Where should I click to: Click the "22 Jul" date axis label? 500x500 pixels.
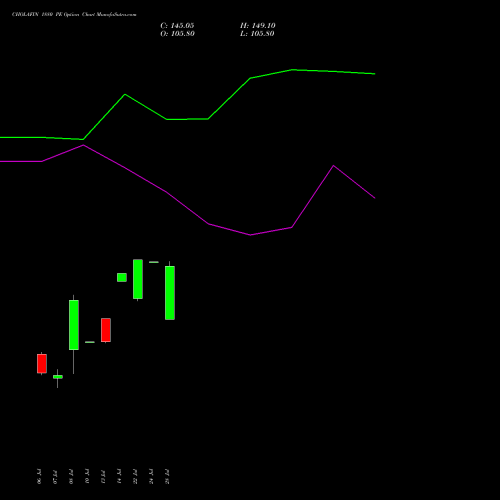coord(135,477)
